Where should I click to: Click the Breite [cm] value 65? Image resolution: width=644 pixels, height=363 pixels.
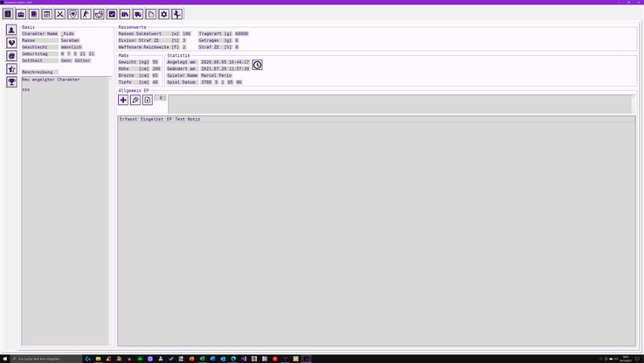[156, 75]
